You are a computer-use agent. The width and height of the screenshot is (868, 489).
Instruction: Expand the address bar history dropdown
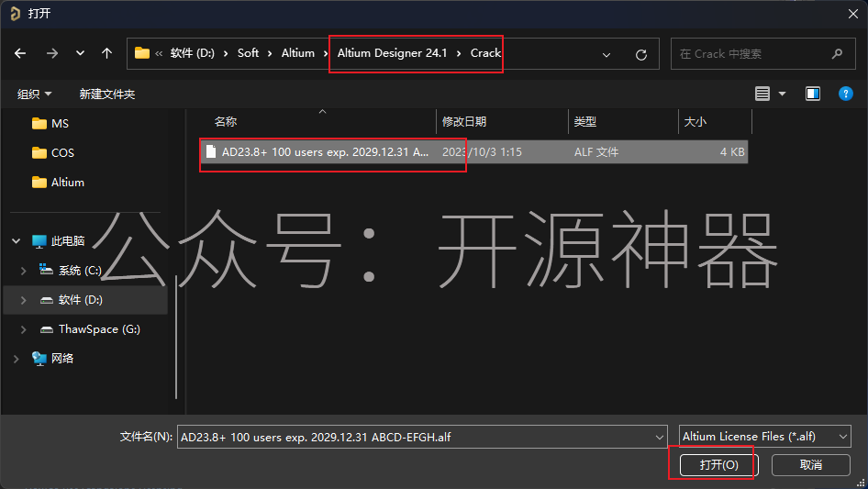pyautogui.click(x=606, y=54)
